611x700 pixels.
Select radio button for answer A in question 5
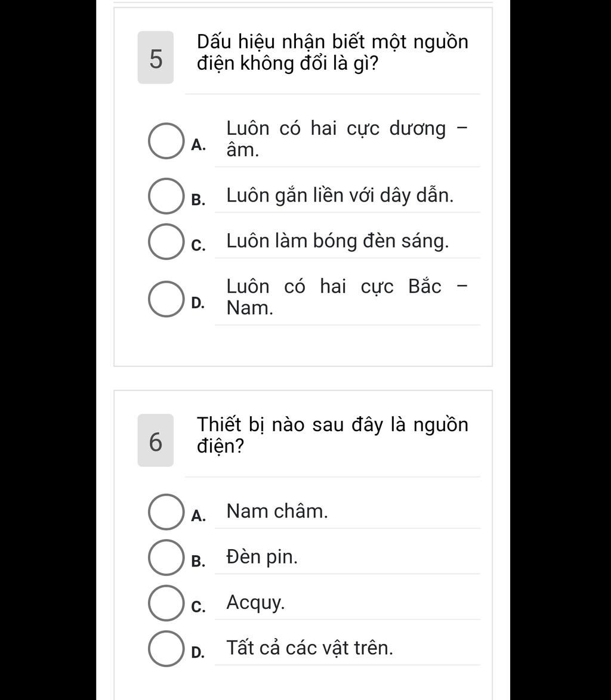166,141
